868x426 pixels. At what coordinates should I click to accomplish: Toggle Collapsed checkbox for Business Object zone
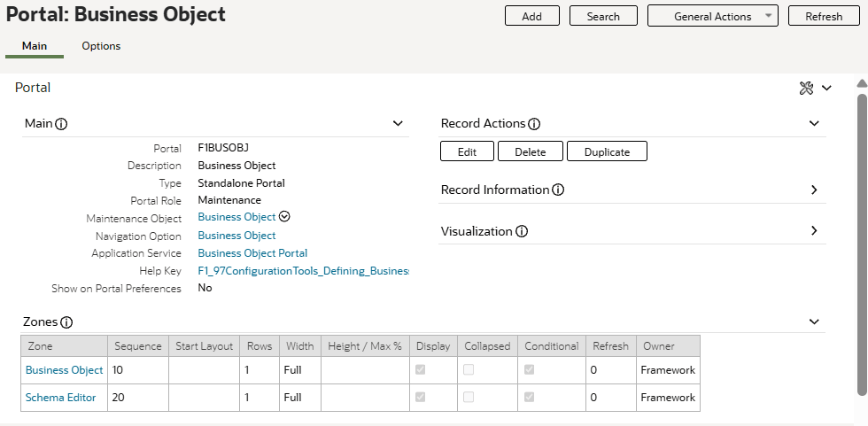click(x=469, y=369)
